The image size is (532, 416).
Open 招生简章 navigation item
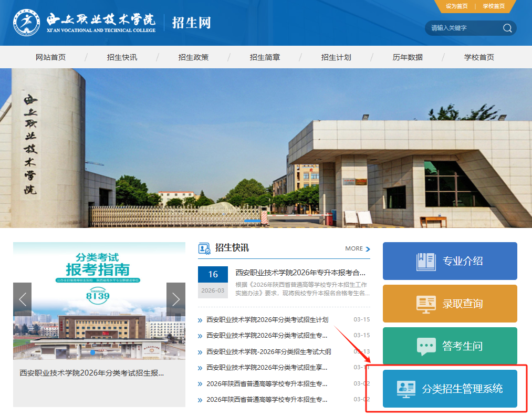point(265,57)
